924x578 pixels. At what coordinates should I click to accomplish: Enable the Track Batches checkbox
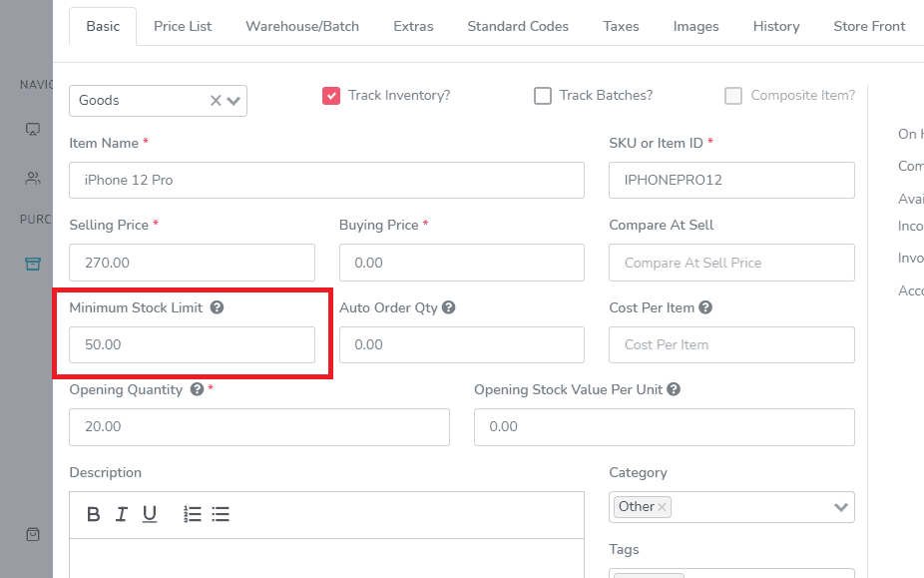click(x=543, y=96)
